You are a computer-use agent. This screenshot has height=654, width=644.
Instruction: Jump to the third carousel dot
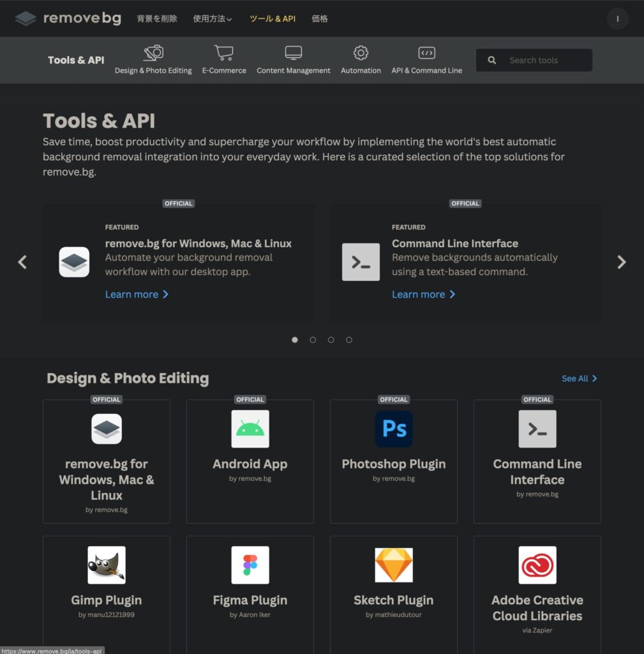(331, 340)
